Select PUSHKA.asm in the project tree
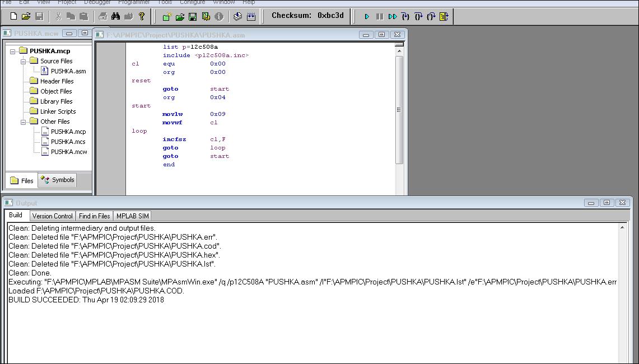 coord(68,71)
